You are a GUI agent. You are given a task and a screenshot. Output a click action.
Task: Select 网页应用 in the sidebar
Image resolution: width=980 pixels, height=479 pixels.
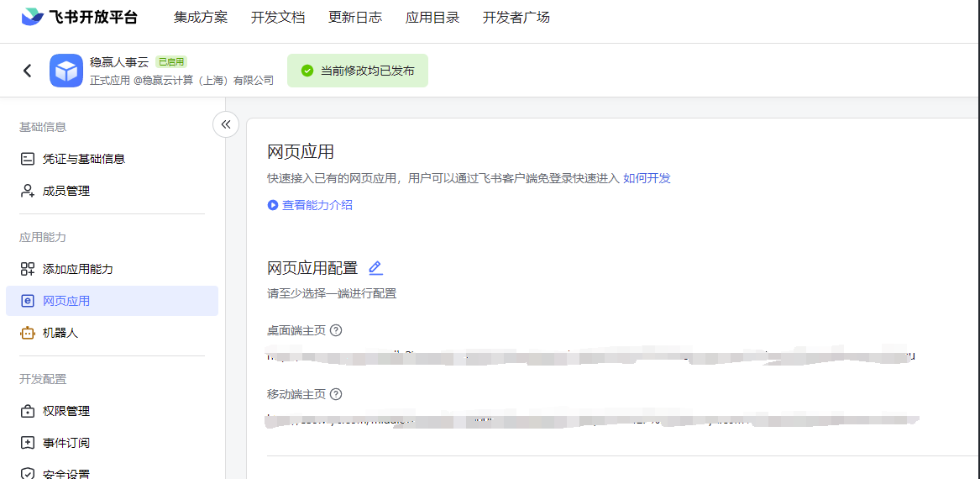112,301
